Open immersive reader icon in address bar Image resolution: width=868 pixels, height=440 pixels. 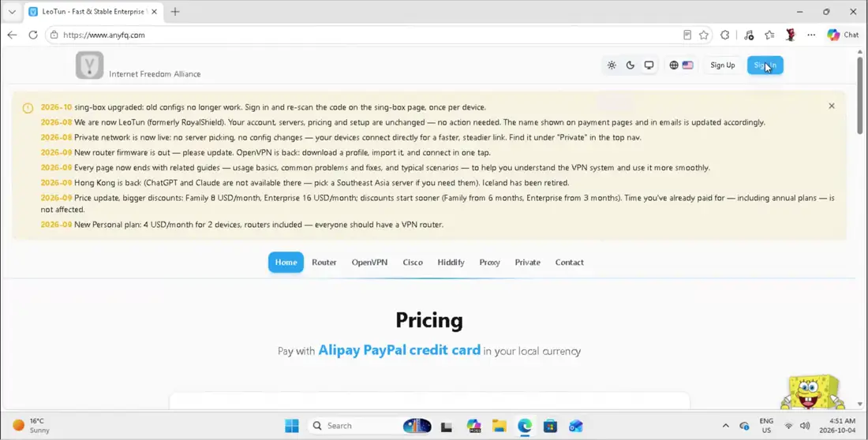click(687, 35)
